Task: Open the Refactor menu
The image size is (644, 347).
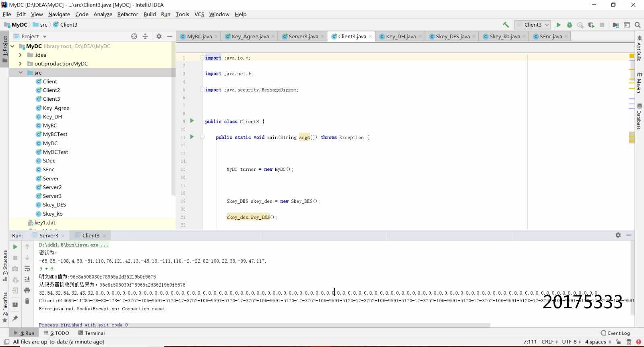Action: [128, 14]
